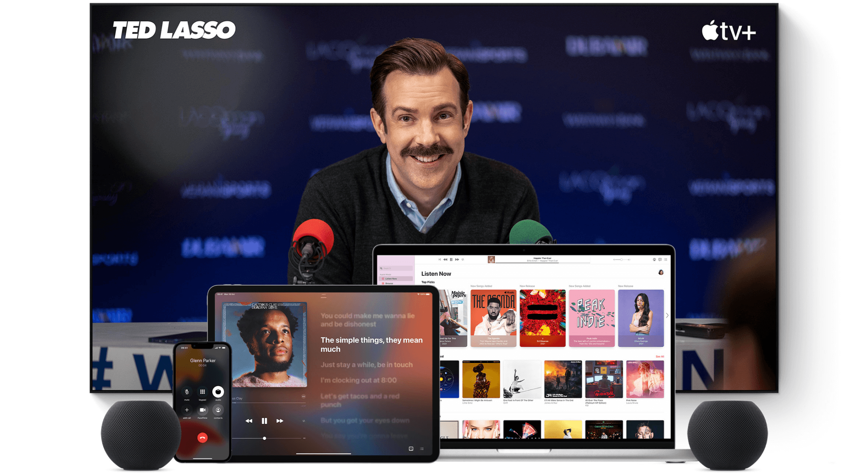The width and height of the screenshot is (868, 473).
Task: Start FaceTime from the call screen
Action: (x=202, y=410)
